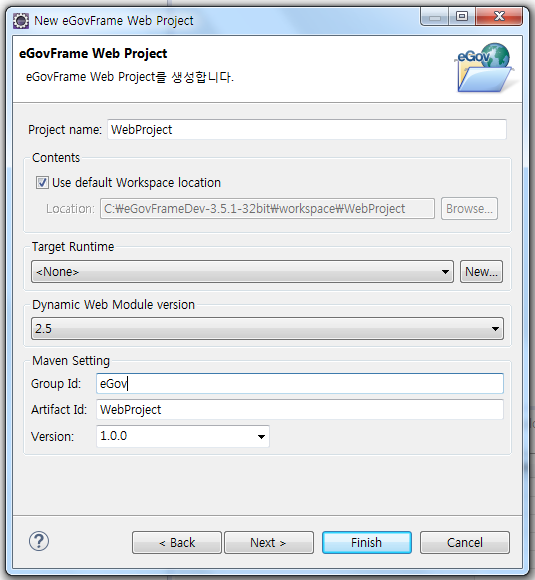Click into the Group Id field
This screenshot has height=580, width=535.
[300, 384]
